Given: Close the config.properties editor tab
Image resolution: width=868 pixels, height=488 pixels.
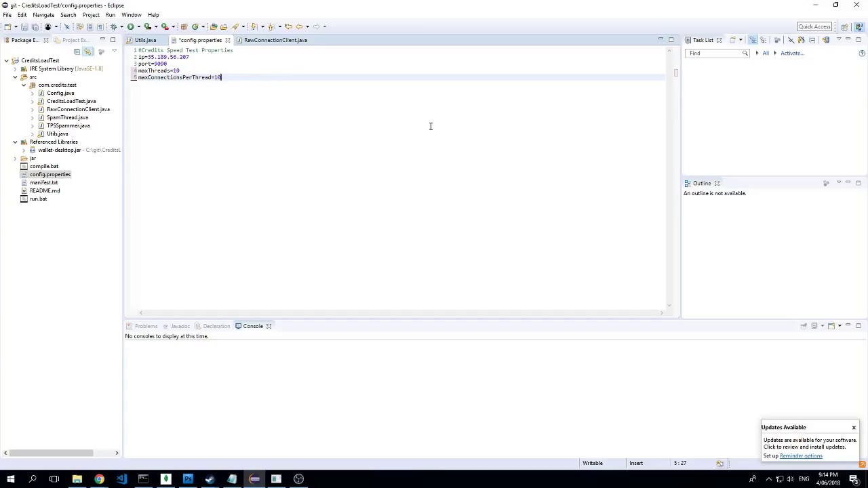Looking at the screenshot, I should (228, 40).
